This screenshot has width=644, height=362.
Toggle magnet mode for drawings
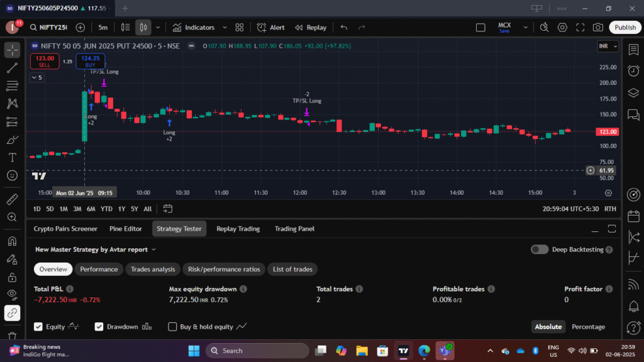[x=13, y=241]
